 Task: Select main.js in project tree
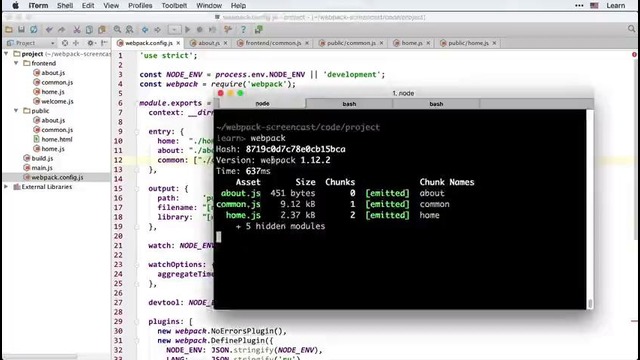pyautogui.click(x=38, y=167)
